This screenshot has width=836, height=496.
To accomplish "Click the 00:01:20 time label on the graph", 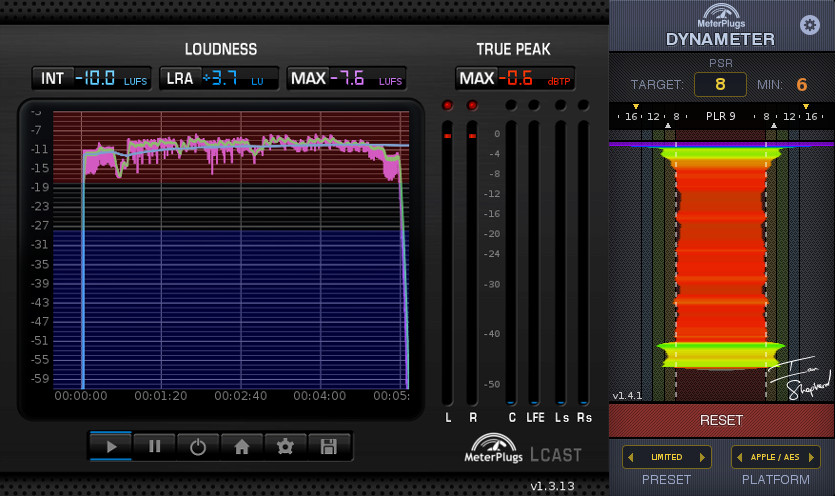I will click(x=160, y=396).
